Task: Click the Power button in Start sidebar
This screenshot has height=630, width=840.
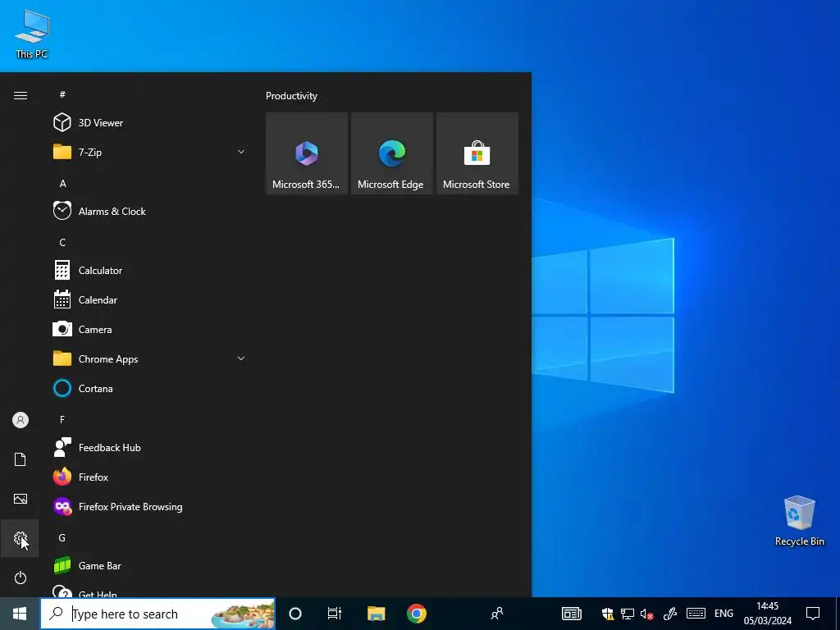Action: click(21, 577)
